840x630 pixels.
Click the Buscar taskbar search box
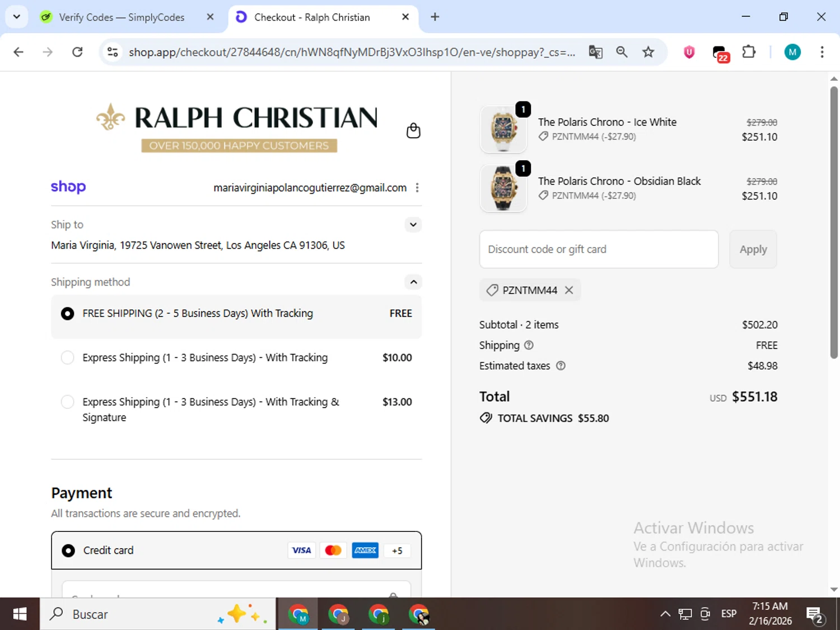tap(158, 614)
